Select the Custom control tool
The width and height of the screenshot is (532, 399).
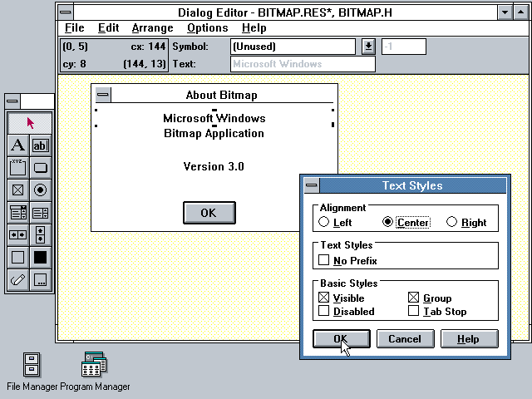point(41,280)
